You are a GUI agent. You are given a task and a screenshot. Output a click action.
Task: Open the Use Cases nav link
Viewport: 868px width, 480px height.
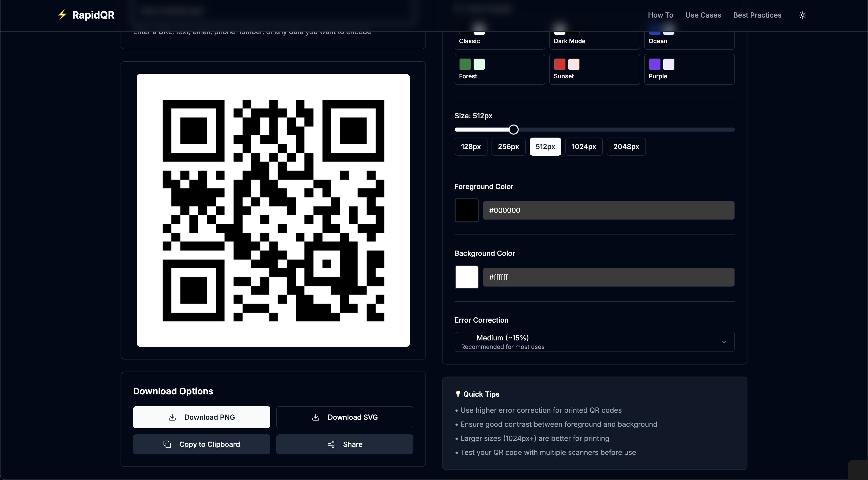tap(703, 15)
